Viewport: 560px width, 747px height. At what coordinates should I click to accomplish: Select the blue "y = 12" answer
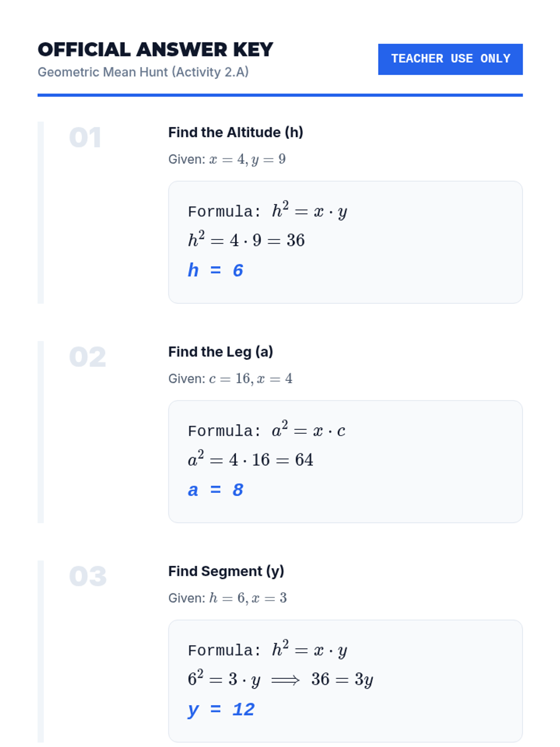coord(221,710)
